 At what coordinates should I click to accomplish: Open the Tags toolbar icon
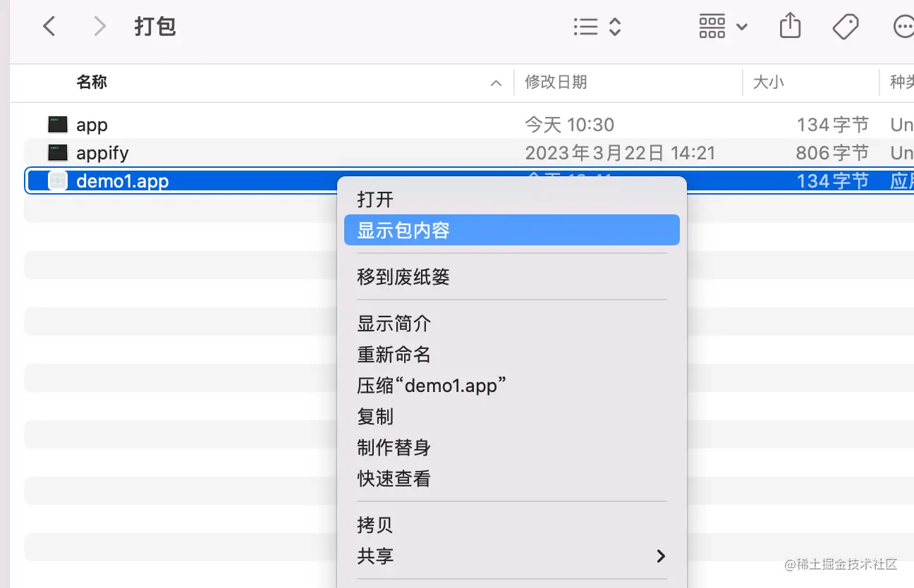(845, 27)
